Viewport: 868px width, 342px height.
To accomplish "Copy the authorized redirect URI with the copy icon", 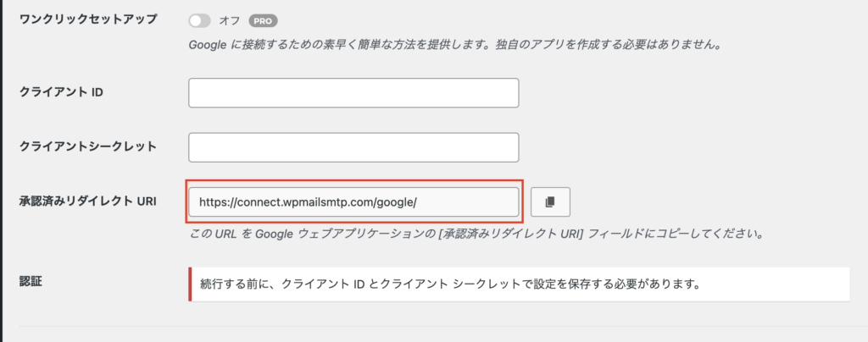I will (x=550, y=202).
